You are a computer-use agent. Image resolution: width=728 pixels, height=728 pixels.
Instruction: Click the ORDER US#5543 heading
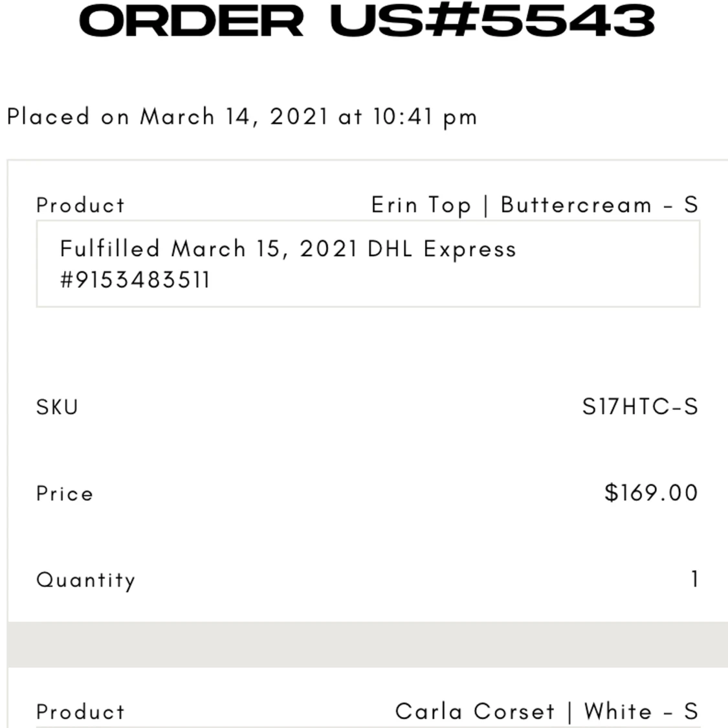[x=366, y=21]
